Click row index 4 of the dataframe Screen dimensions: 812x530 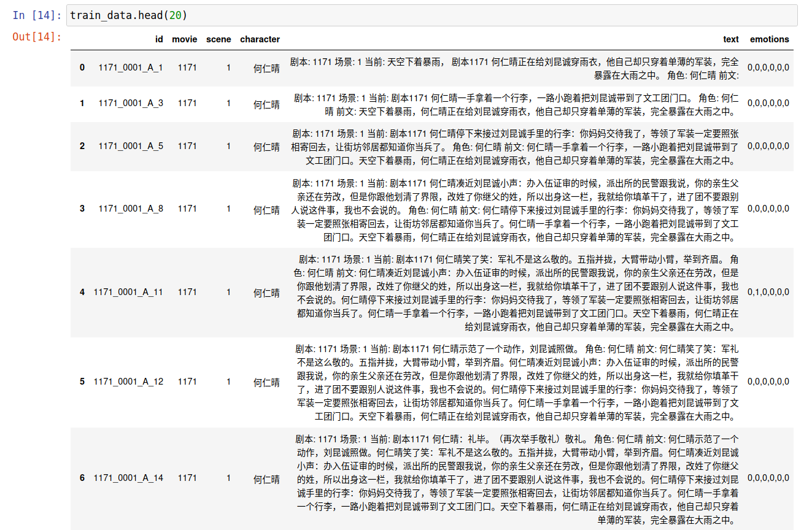point(82,293)
